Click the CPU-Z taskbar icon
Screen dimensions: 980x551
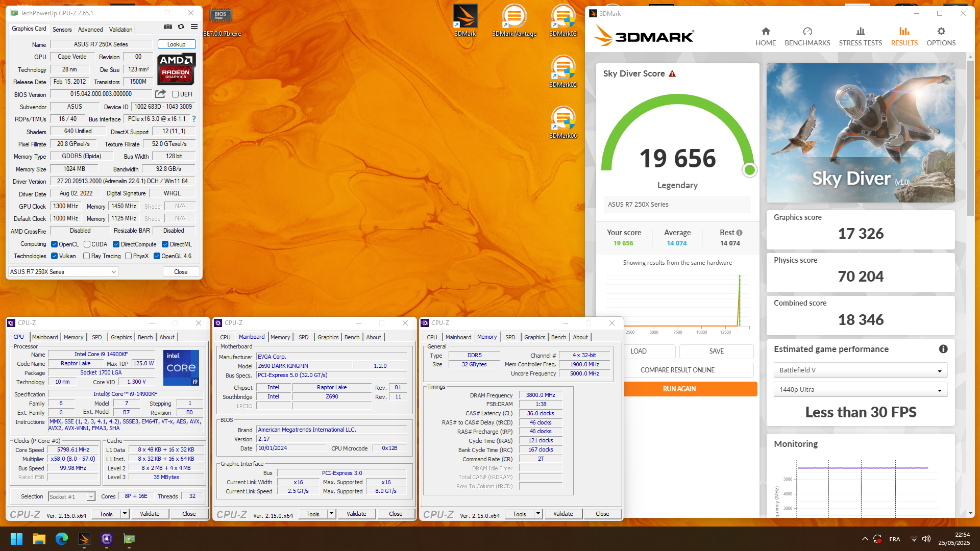point(107,539)
